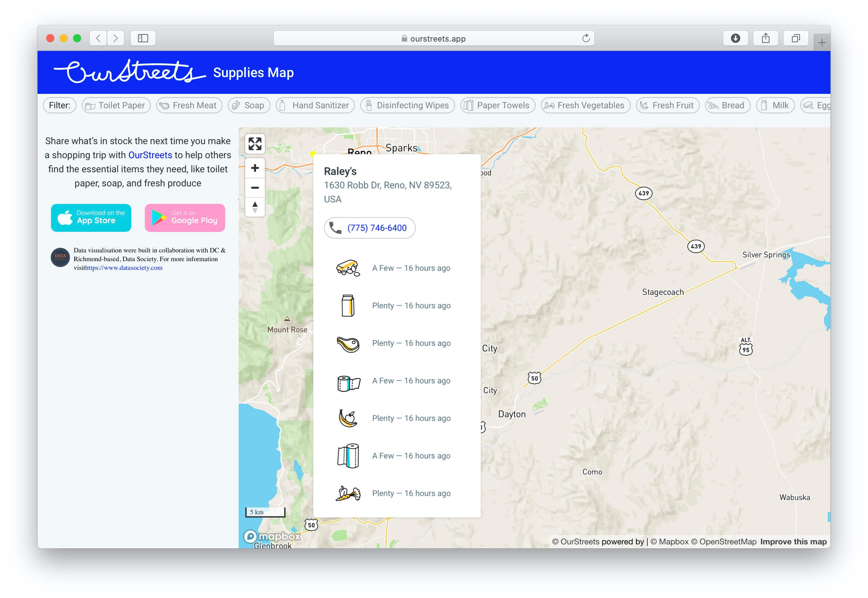Viewport: 868px width, 598px height.
Task: Toggle the Bread filter
Action: click(x=727, y=105)
